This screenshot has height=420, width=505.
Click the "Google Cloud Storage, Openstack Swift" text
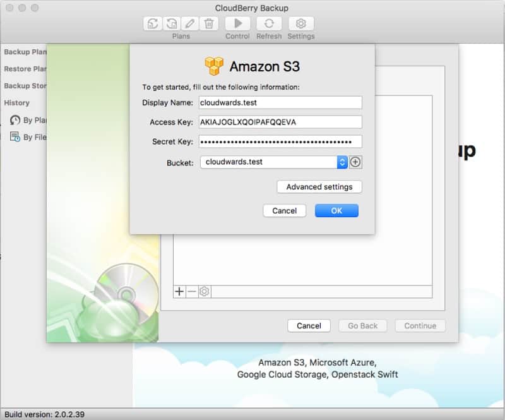pos(318,375)
